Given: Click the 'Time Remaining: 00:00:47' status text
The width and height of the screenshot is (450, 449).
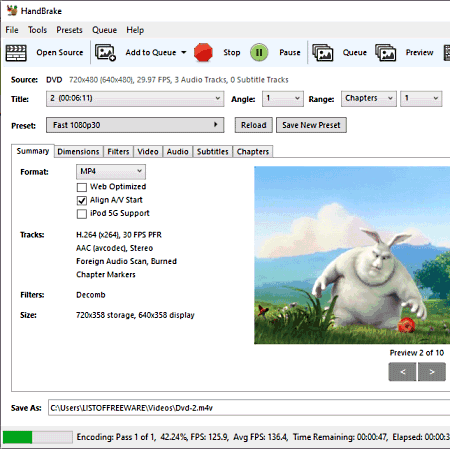Looking at the screenshot, I should [x=340, y=437].
